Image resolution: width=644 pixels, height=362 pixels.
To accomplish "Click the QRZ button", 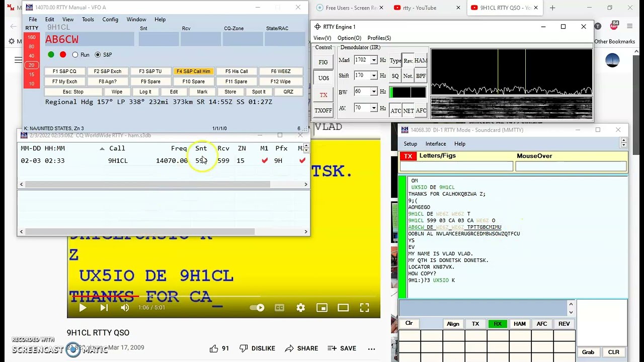I will pos(288,92).
